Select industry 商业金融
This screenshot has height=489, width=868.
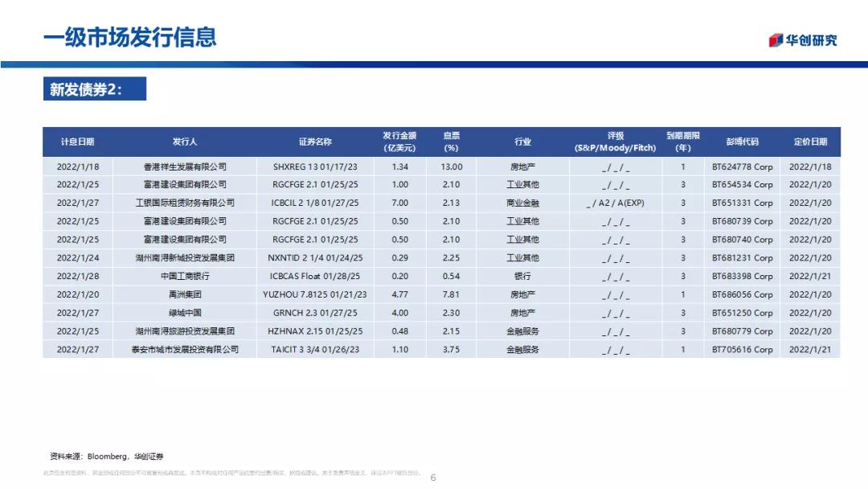(522, 203)
